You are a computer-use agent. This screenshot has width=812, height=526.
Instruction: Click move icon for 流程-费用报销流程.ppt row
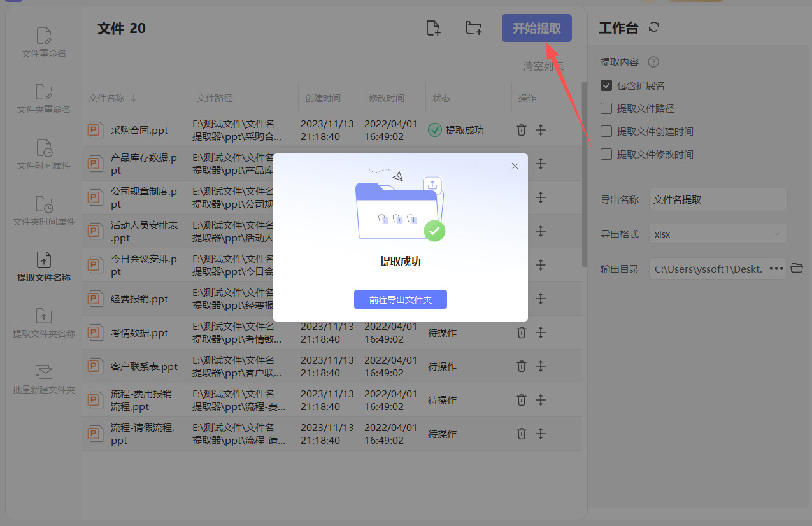[x=541, y=400]
